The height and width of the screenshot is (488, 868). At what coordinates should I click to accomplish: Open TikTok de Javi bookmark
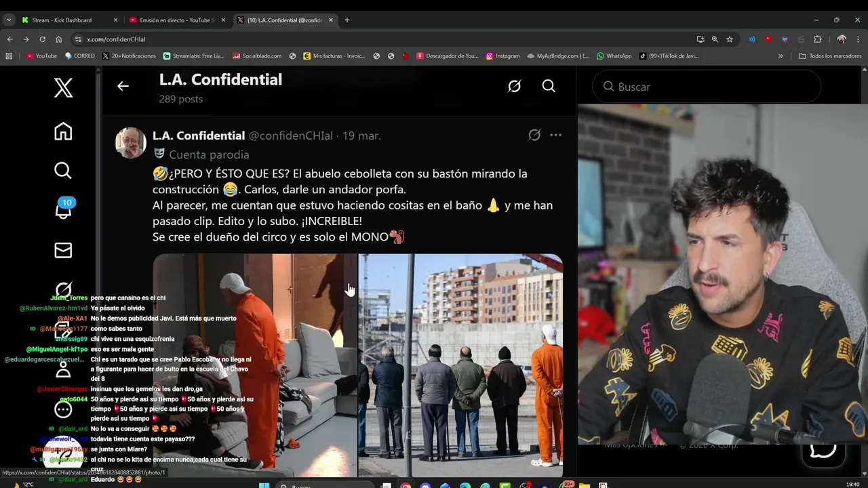(669, 56)
